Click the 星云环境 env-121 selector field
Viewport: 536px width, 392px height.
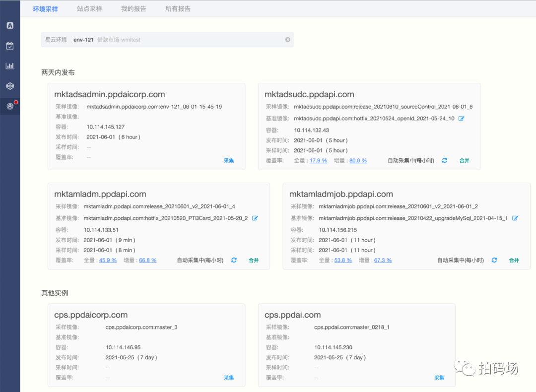coord(167,40)
